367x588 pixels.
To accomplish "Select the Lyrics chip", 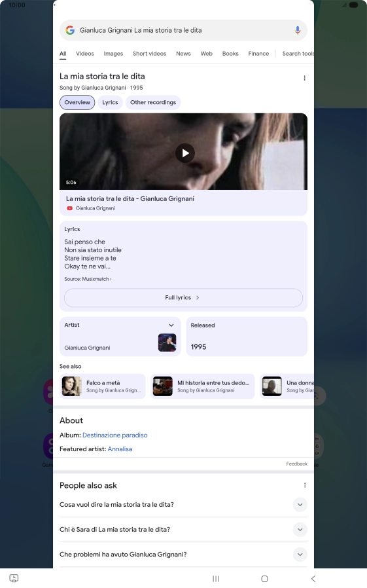I will pyautogui.click(x=110, y=102).
